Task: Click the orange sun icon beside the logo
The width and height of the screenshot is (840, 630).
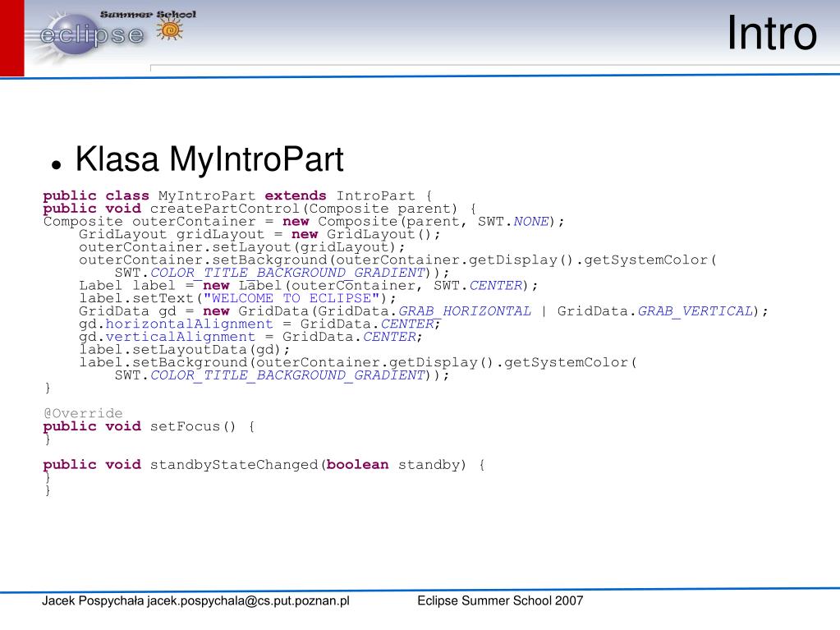Action: click(170, 30)
